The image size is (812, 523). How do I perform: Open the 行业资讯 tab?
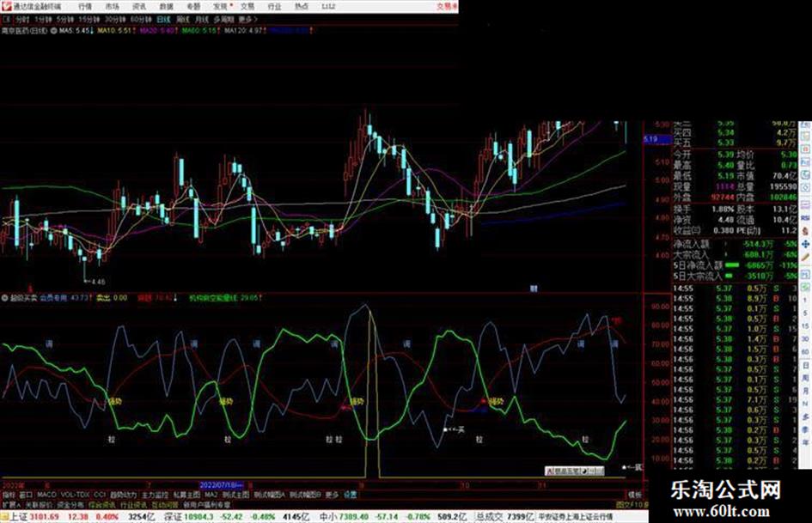tap(133, 504)
